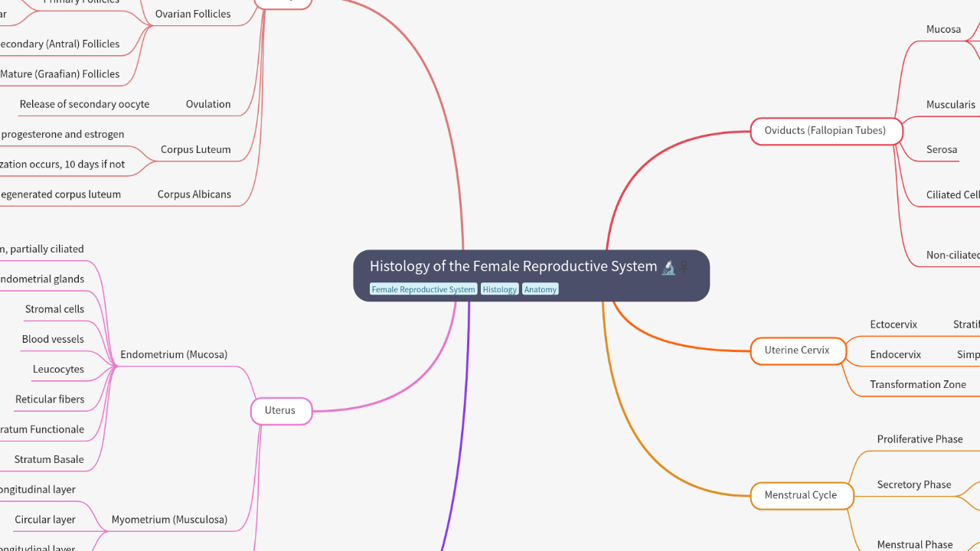Click the Menstrual Phase branch
The width and height of the screenshot is (980, 551).
915,545
